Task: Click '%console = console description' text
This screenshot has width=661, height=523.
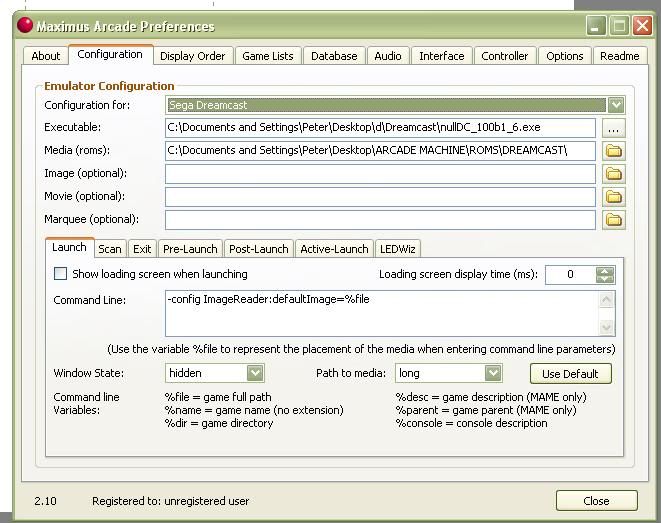Action: pyautogui.click(x=471, y=423)
